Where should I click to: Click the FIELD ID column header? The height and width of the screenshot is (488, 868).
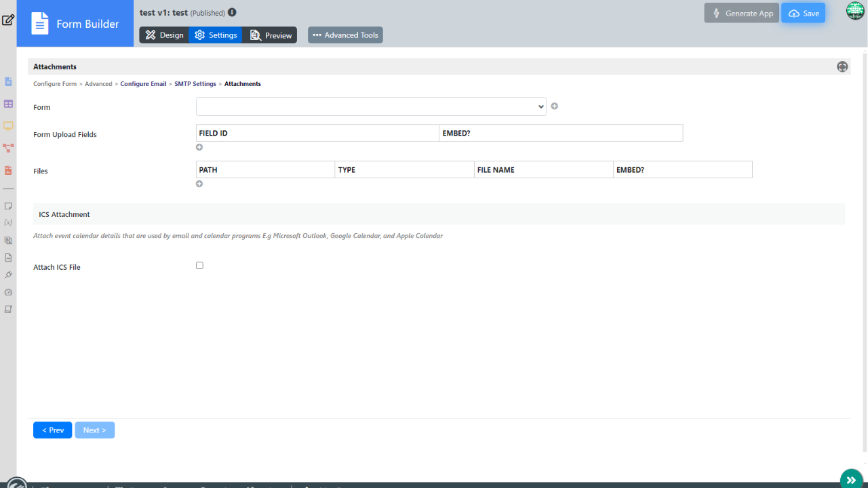[x=317, y=133]
